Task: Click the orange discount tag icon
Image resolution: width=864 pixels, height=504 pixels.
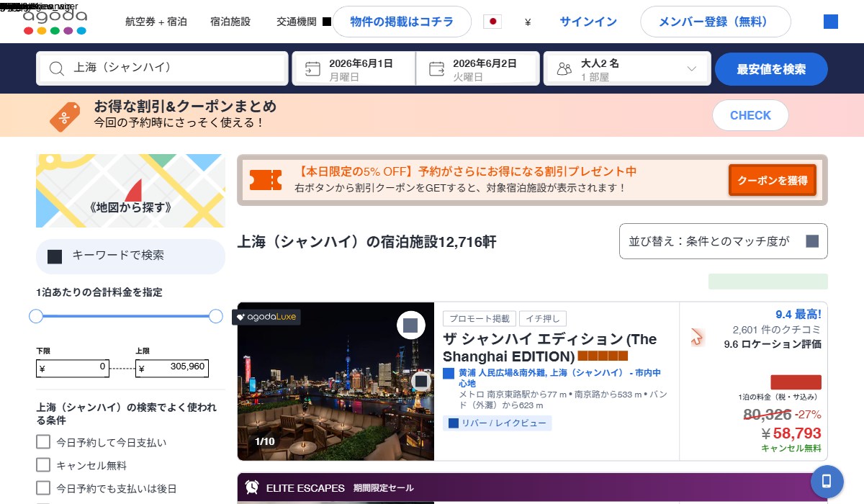Action: (66, 115)
